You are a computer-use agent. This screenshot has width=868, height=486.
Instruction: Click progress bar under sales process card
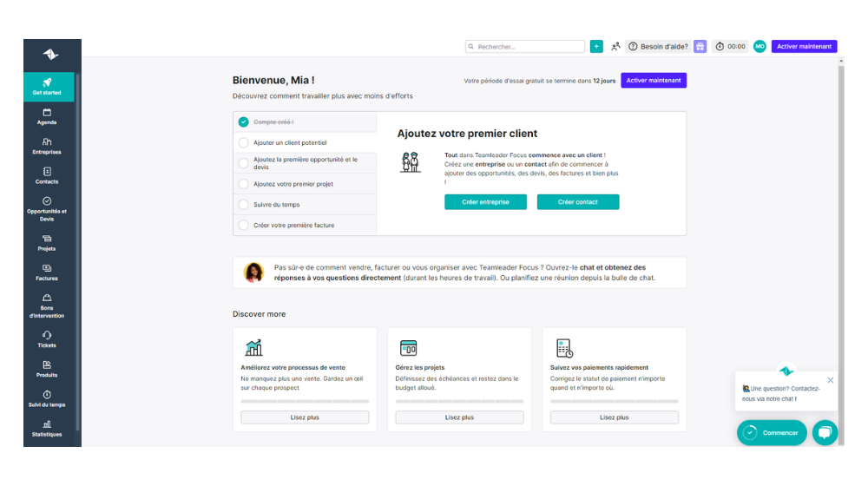305,401
